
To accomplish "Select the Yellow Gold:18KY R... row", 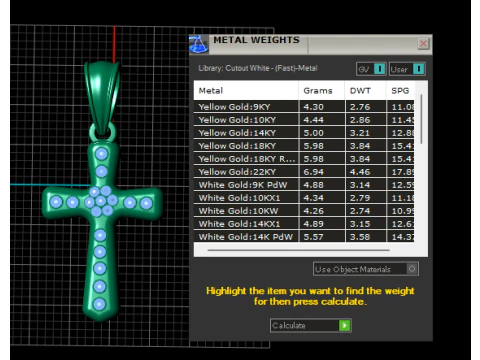I will click(304, 159).
